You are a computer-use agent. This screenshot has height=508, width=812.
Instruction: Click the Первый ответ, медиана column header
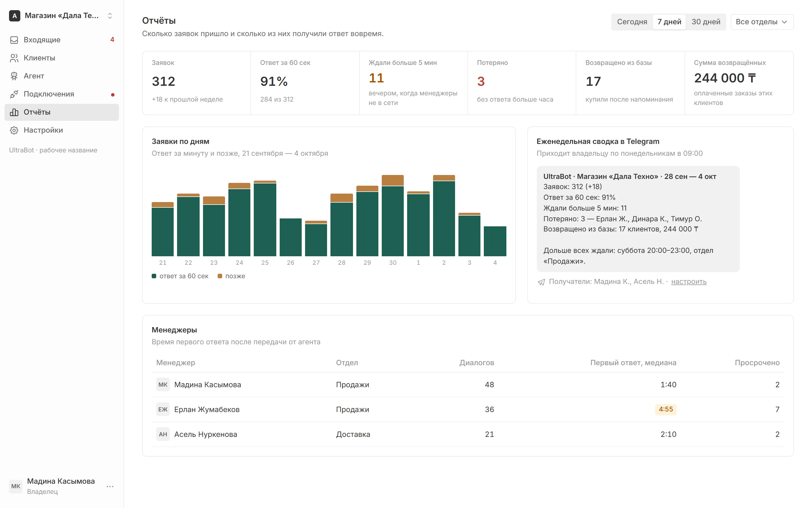coord(633,363)
